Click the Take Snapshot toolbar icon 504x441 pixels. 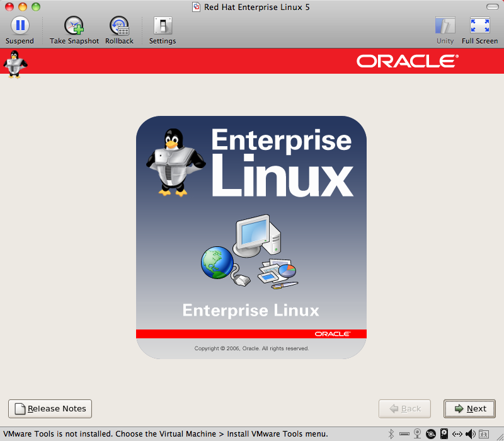(74, 25)
